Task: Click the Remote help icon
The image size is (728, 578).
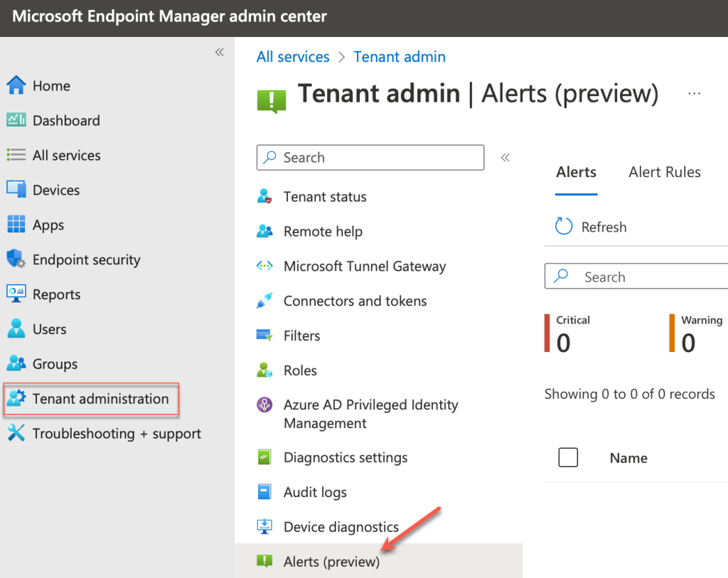Action: click(264, 231)
